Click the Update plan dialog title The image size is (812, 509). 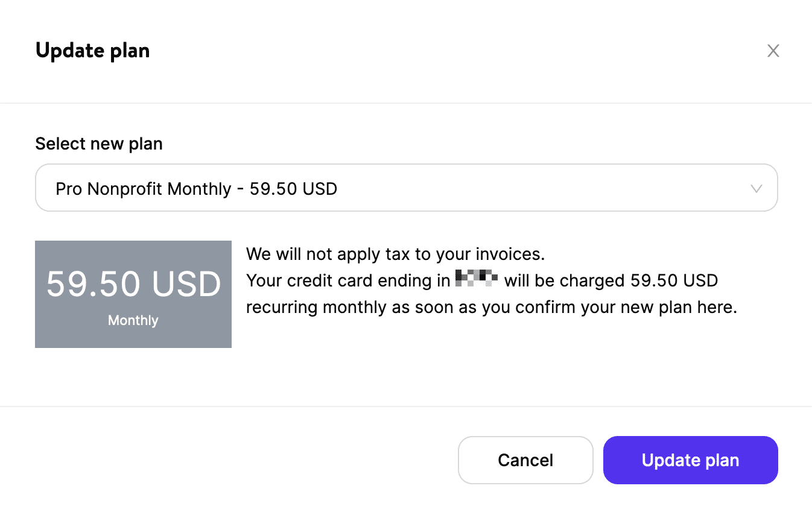[x=93, y=51]
